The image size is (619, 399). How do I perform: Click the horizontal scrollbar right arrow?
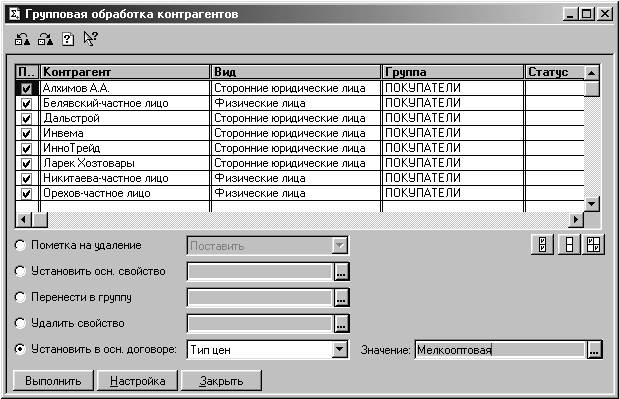point(576,219)
